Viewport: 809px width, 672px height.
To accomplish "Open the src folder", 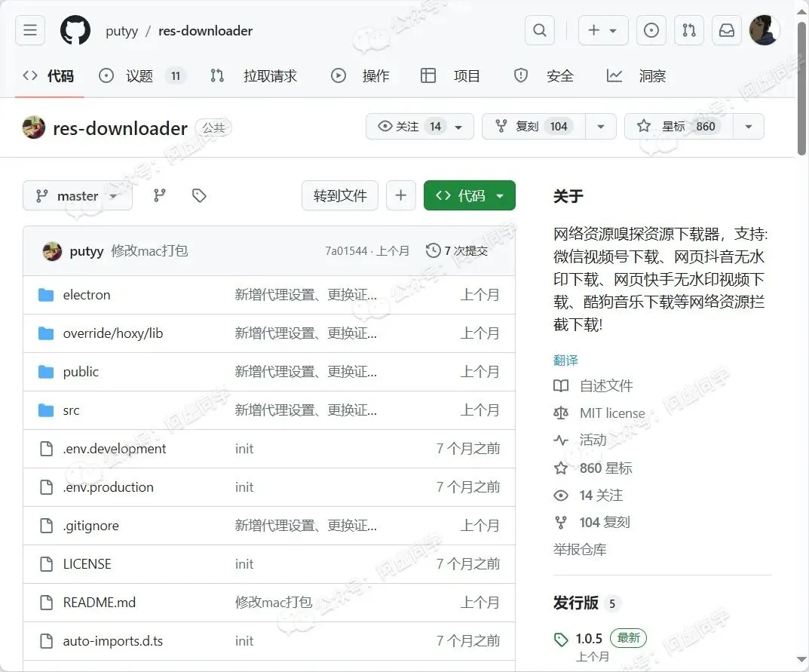I will click(71, 410).
